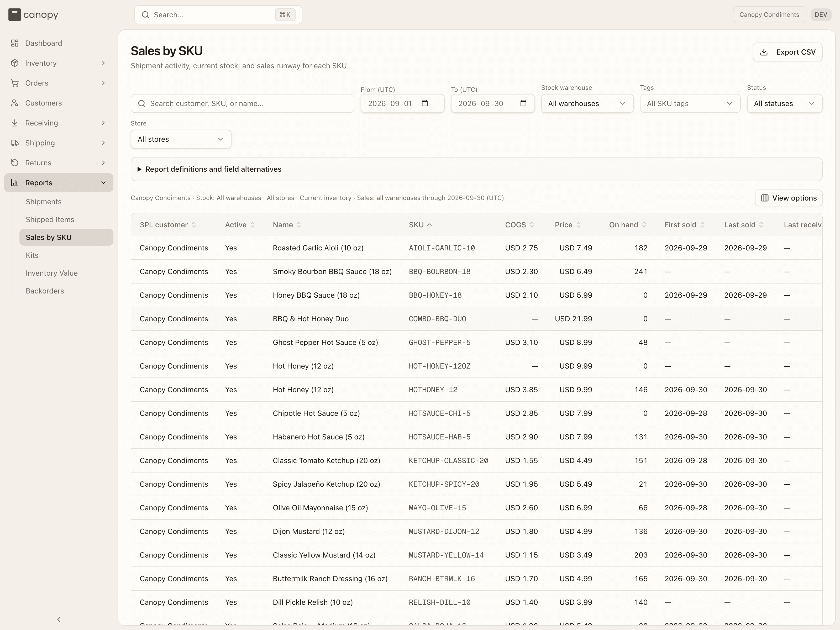This screenshot has height=630, width=840.
Task: Sort by Price column
Action: pyautogui.click(x=568, y=225)
